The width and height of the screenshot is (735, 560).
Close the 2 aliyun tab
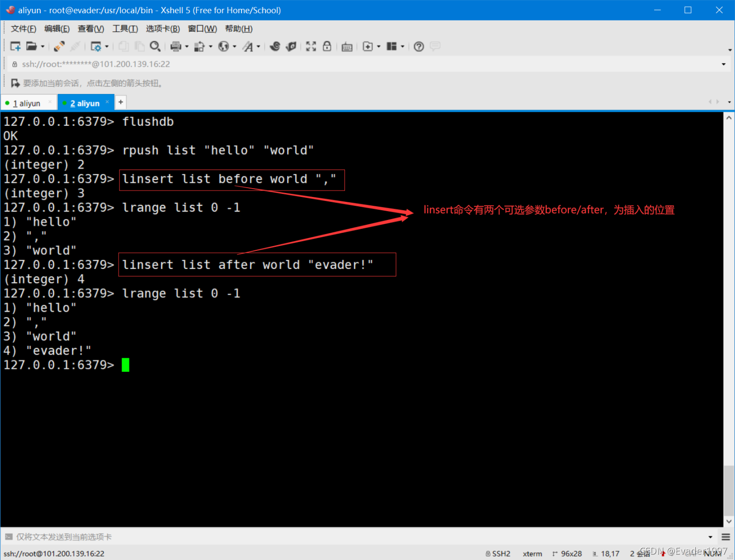[x=107, y=102]
